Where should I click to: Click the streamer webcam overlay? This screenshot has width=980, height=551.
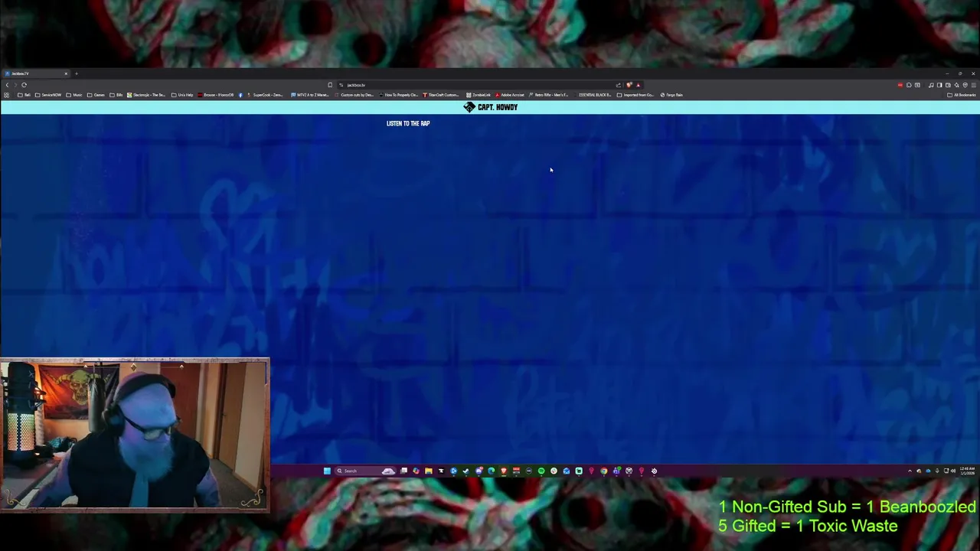pos(135,434)
